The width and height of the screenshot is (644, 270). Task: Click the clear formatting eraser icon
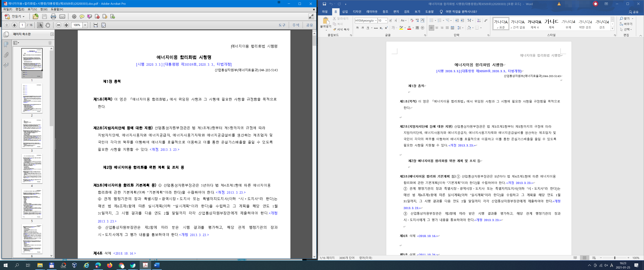(412, 21)
